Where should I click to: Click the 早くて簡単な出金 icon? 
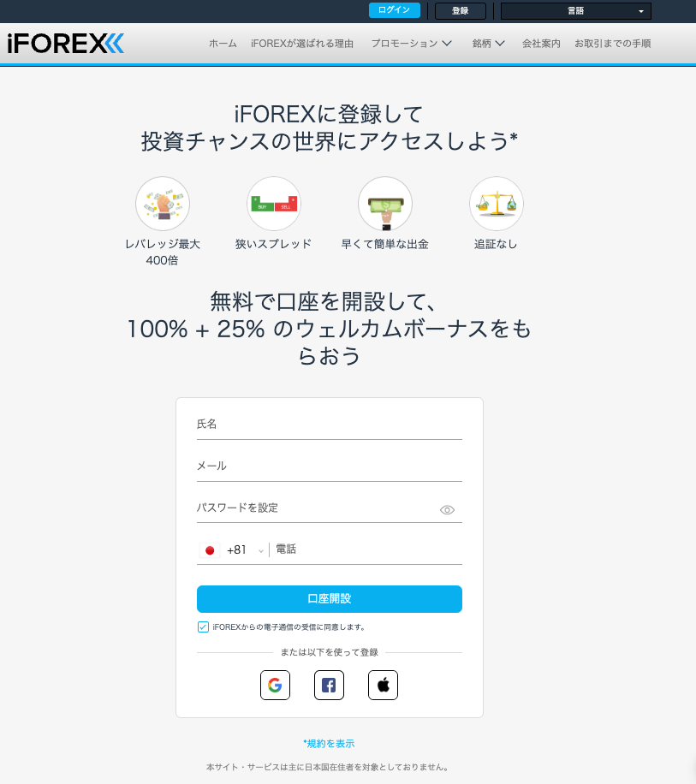(385, 204)
